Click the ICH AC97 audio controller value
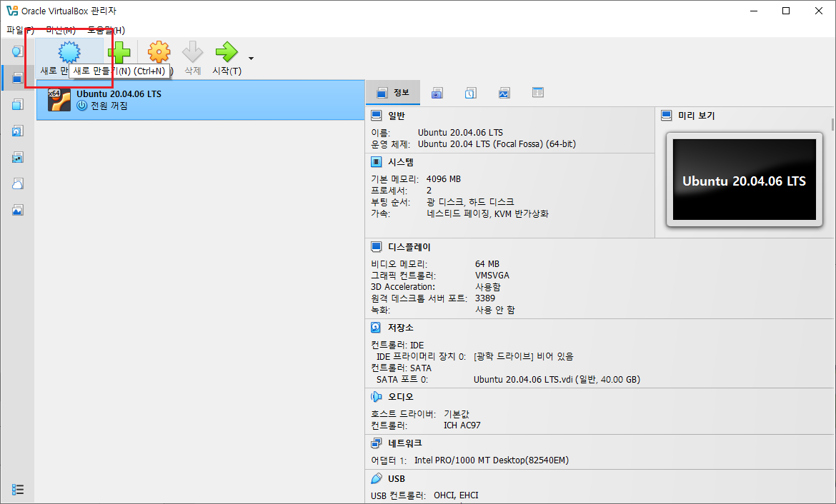Viewport: 836px width, 504px height. [462, 425]
